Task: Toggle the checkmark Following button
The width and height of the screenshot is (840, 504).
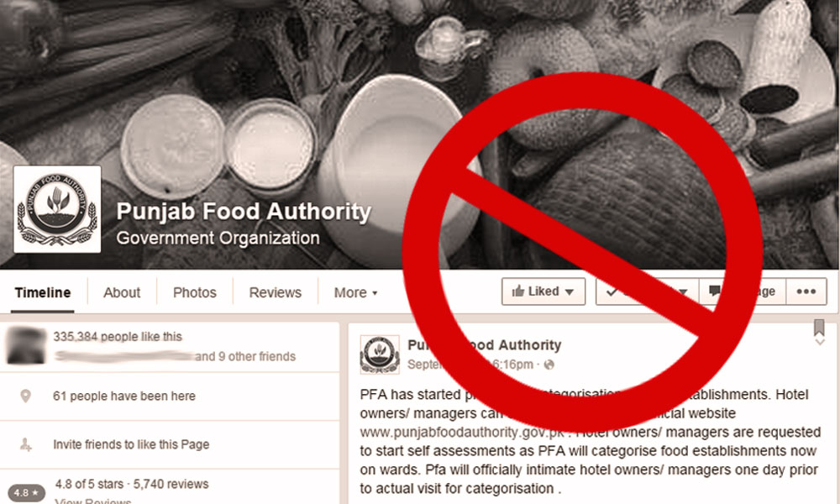Action: coord(647,291)
